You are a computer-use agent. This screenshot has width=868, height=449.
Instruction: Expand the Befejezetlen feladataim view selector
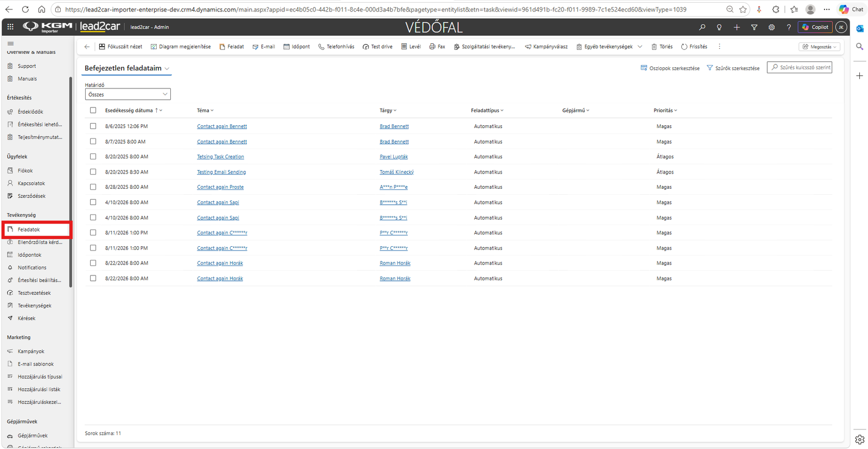(167, 68)
